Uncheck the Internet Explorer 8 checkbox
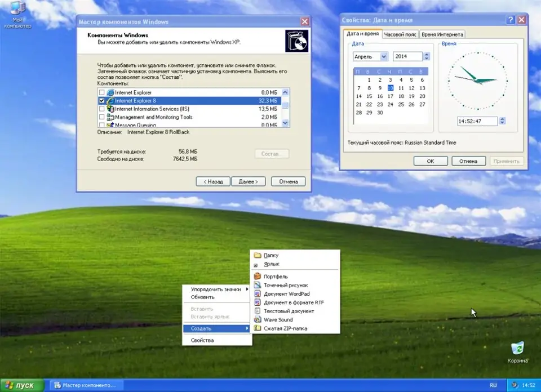Image resolution: width=541 pixels, height=392 pixels. (101, 101)
